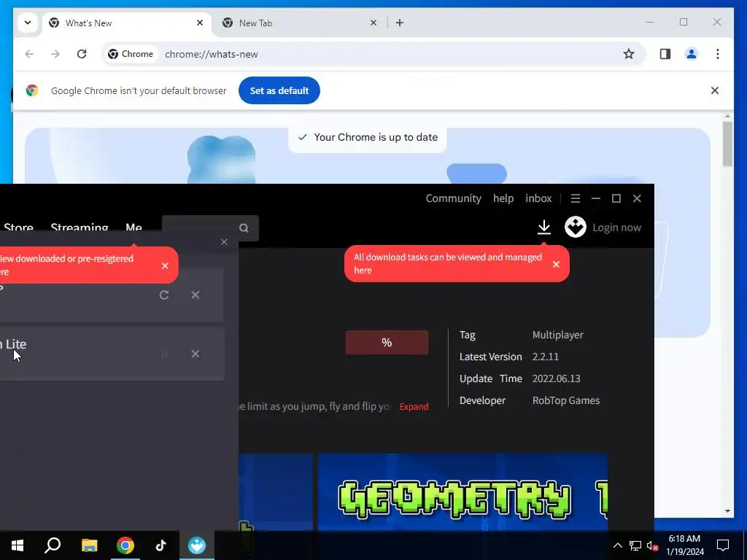Bookmark this page with the star icon
The height and width of the screenshot is (560, 747).
click(x=629, y=54)
